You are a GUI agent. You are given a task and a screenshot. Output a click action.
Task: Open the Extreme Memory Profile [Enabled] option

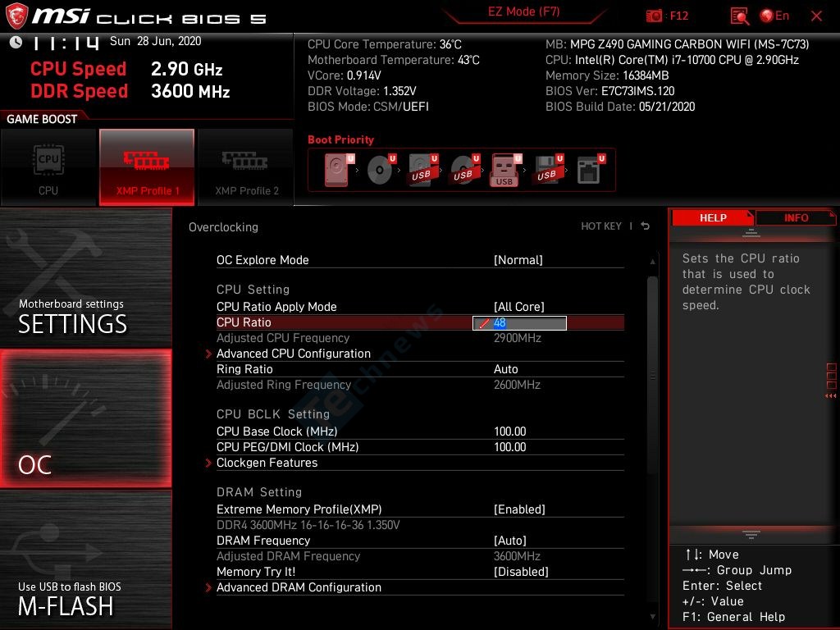(519, 509)
